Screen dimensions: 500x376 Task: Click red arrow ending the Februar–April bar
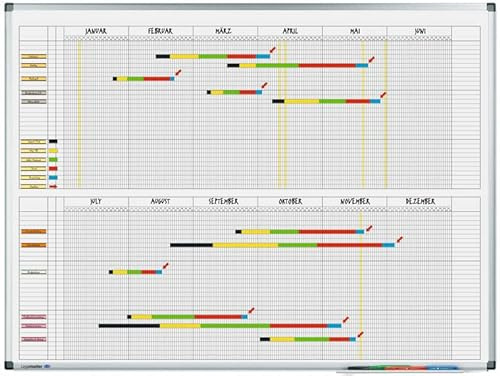click(x=273, y=50)
